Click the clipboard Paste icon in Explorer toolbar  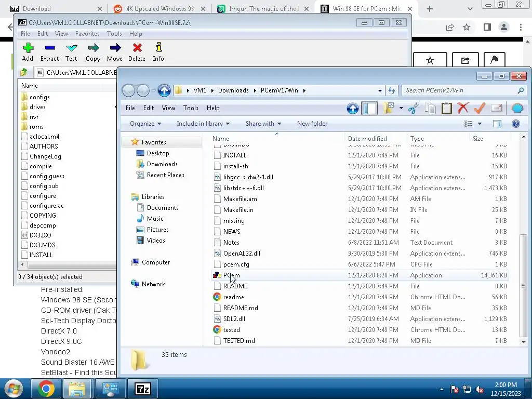click(446, 108)
